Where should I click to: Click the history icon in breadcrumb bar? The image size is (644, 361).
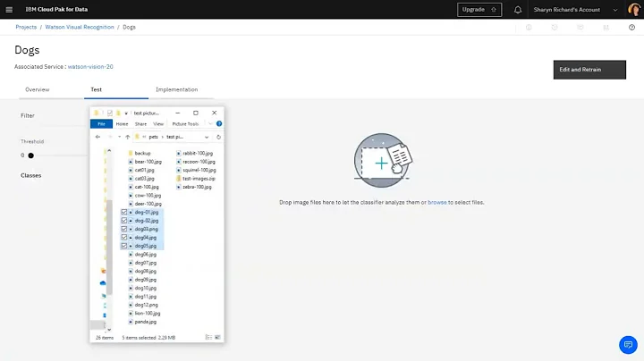555,27
